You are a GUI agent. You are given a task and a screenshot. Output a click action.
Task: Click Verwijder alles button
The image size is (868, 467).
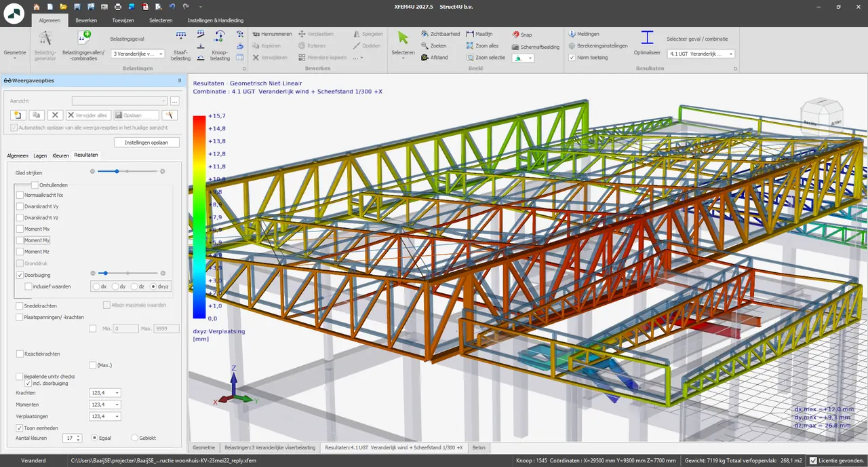pyautogui.click(x=88, y=115)
